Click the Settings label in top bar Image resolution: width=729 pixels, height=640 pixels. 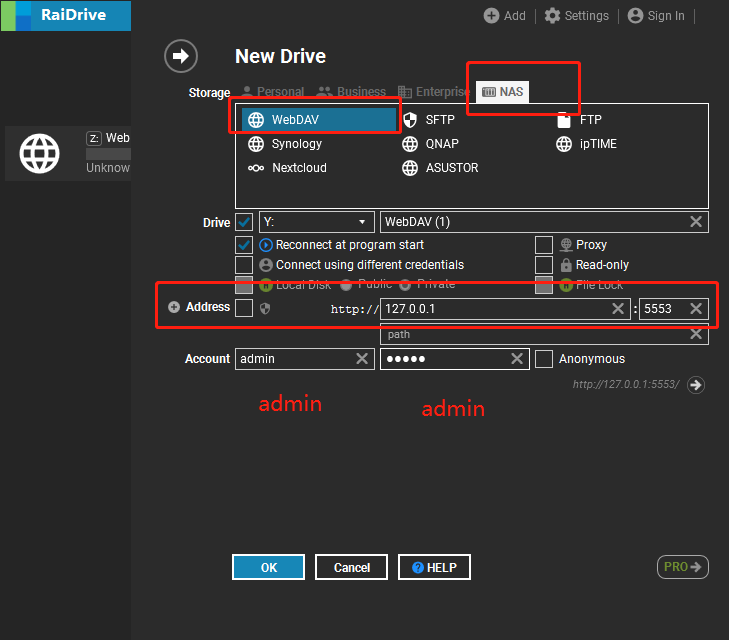[586, 16]
